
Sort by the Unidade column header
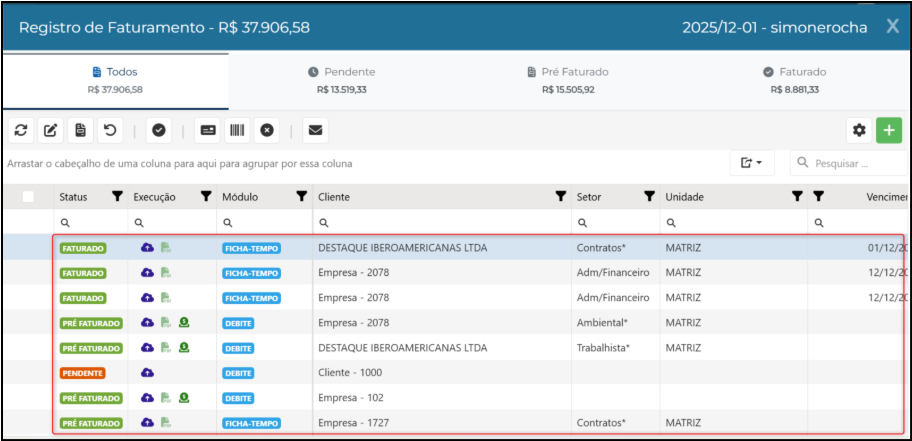coord(685,197)
